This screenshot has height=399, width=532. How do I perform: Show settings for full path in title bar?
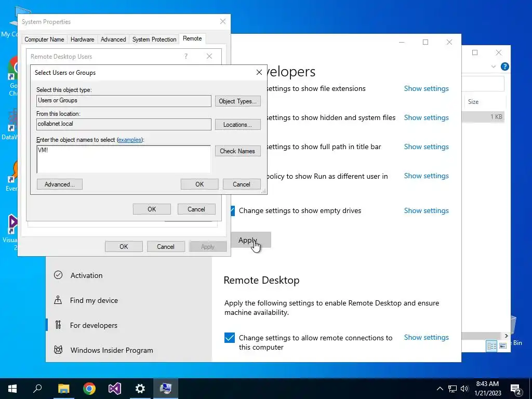click(426, 147)
